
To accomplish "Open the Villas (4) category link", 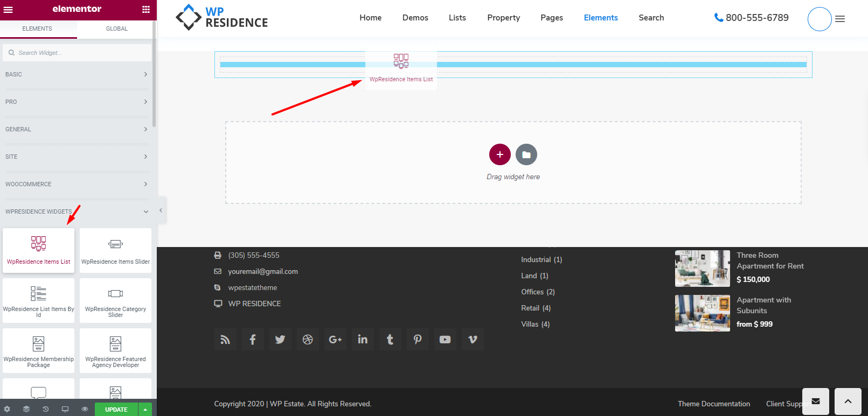I will click(535, 324).
